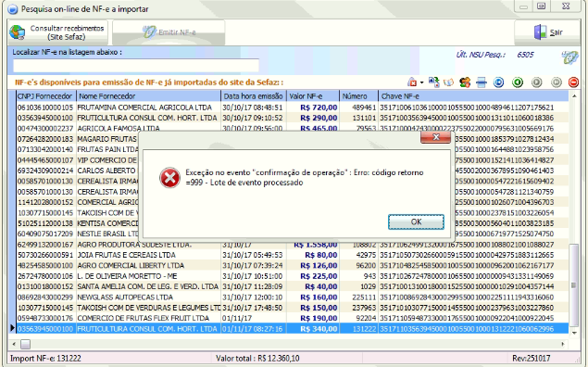Go to first record with blue arrow icon

498,82
